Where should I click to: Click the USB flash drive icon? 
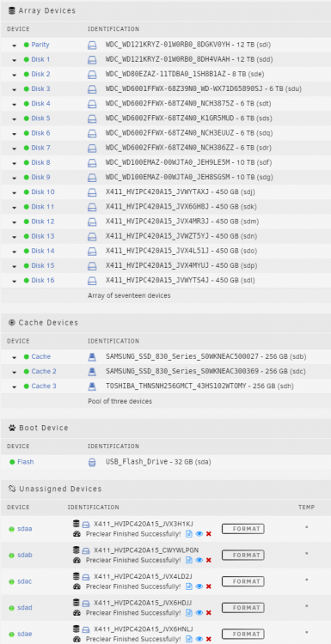[x=92, y=463]
